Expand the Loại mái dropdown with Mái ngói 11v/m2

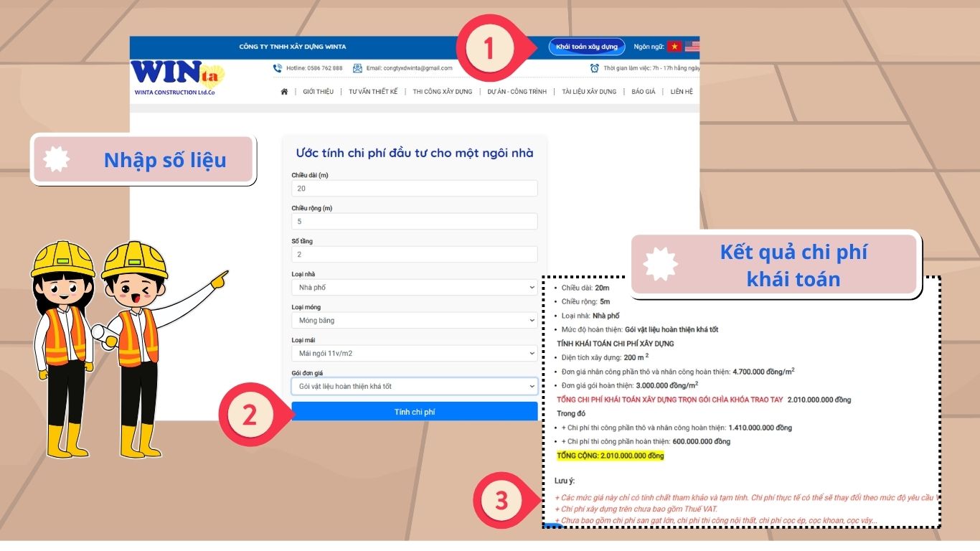tap(415, 353)
